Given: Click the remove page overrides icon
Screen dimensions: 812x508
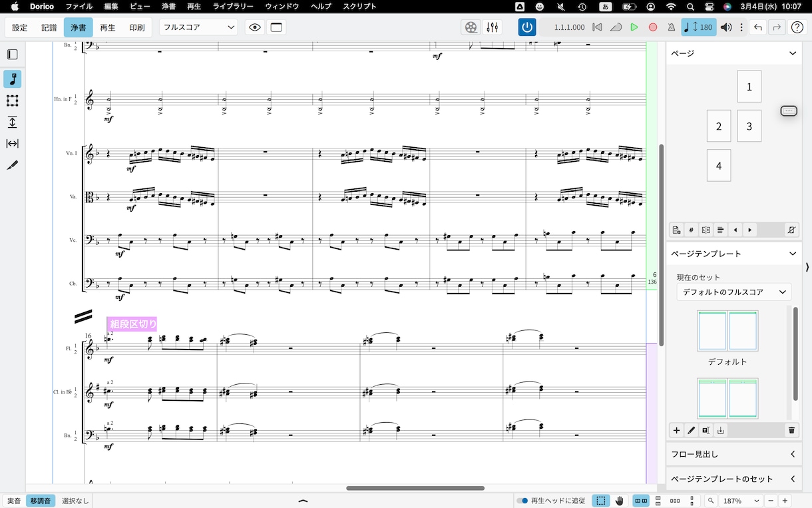Looking at the screenshot, I should [x=791, y=230].
